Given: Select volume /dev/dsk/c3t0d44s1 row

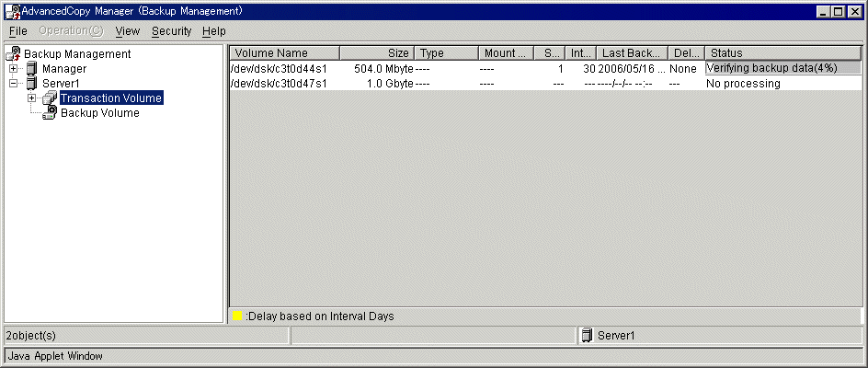Looking at the screenshot, I should 545,69.
